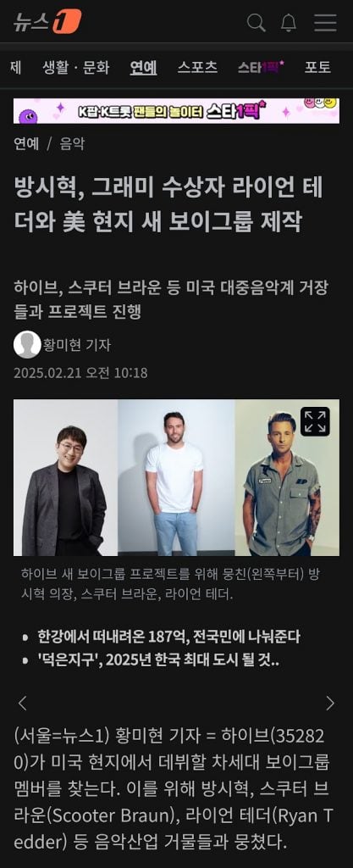Open 연예 breadcrumb link
This screenshot has height=868, width=353.
(26, 144)
